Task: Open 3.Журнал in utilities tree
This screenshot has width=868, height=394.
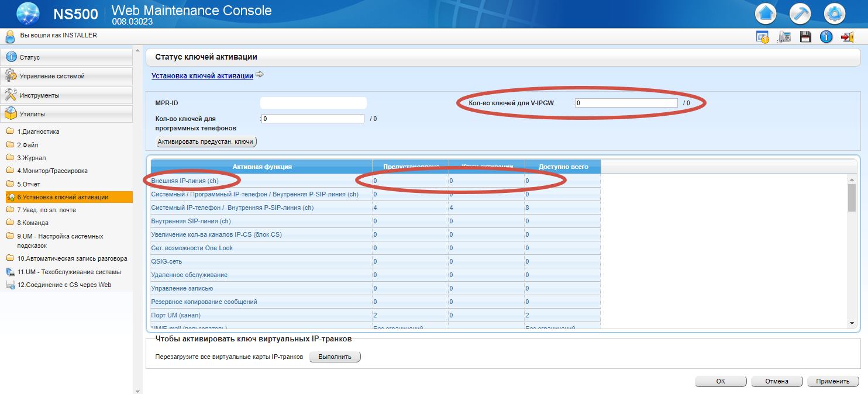Action: pyautogui.click(x=32, y=158)
